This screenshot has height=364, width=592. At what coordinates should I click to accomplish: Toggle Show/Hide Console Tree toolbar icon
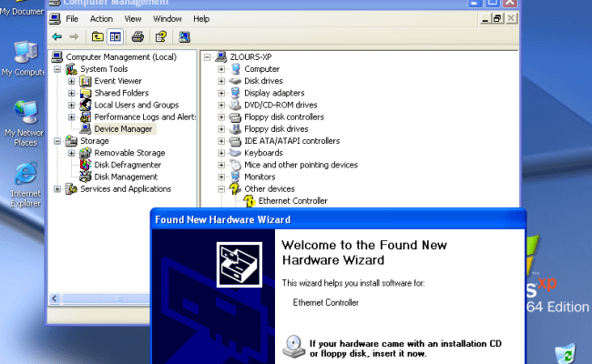click(115, 36)
